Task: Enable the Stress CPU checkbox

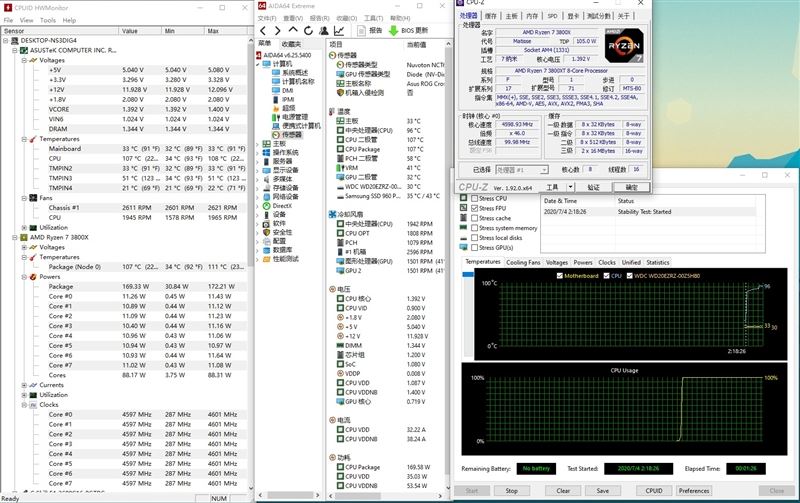Action: [x=474, y=198]
